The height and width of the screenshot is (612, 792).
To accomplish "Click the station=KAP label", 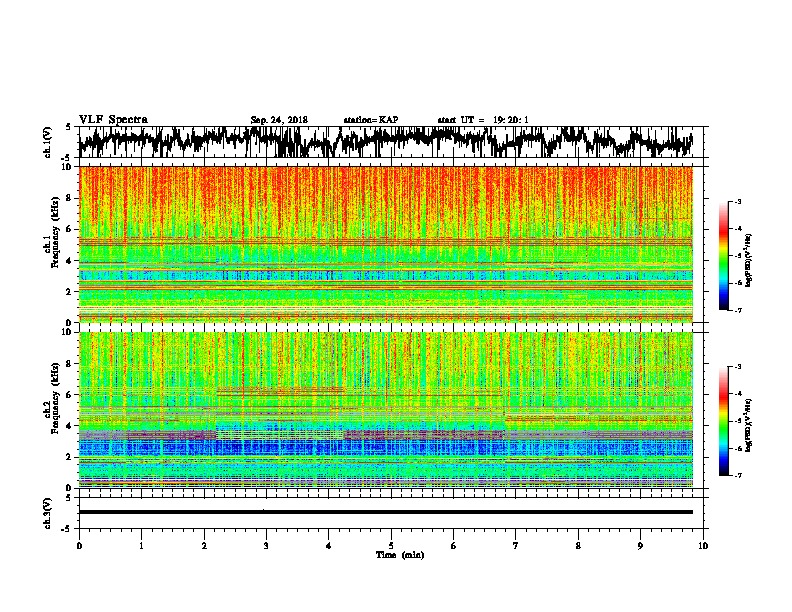I will pos(371,120).
